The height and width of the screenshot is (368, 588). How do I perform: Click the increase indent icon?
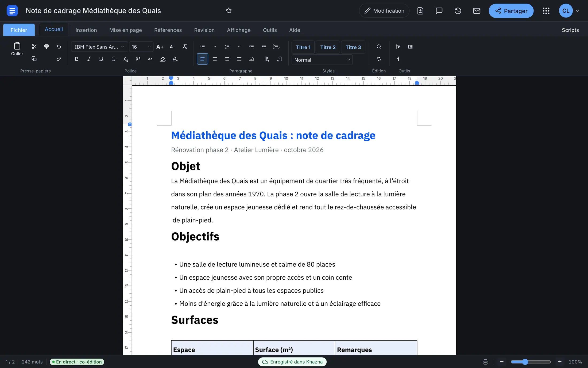pos(264,47)
